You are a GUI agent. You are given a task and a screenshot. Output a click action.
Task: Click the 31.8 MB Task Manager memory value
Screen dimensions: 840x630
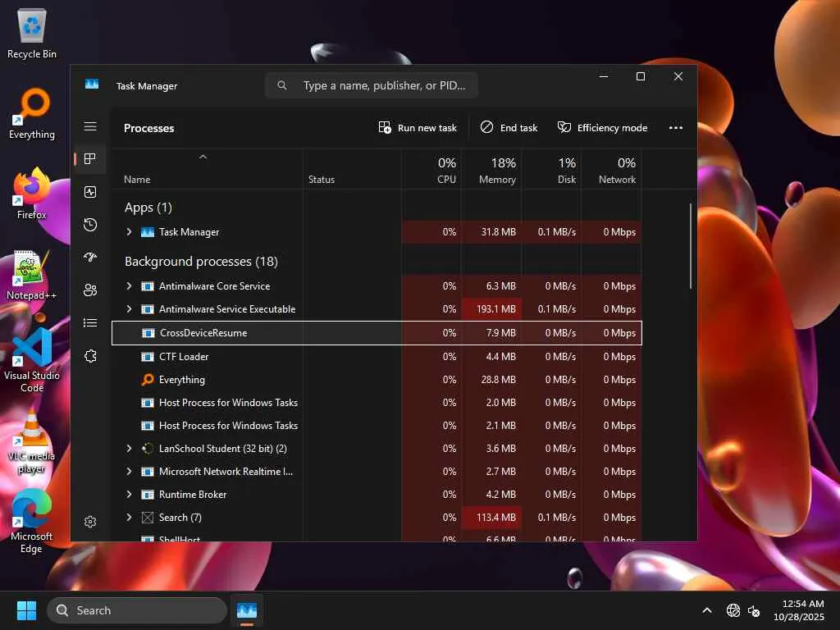coord(498,231)
